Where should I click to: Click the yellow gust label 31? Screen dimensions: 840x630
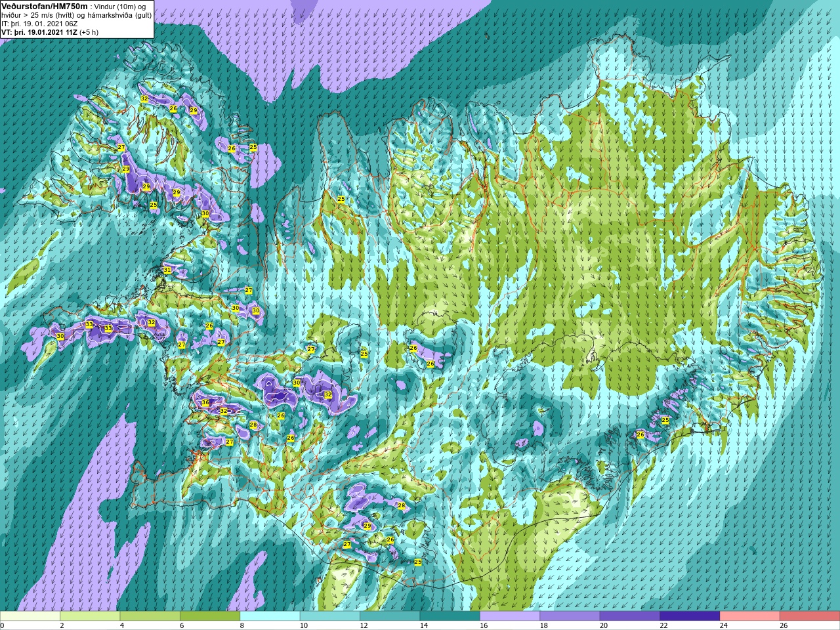(167, 270)
